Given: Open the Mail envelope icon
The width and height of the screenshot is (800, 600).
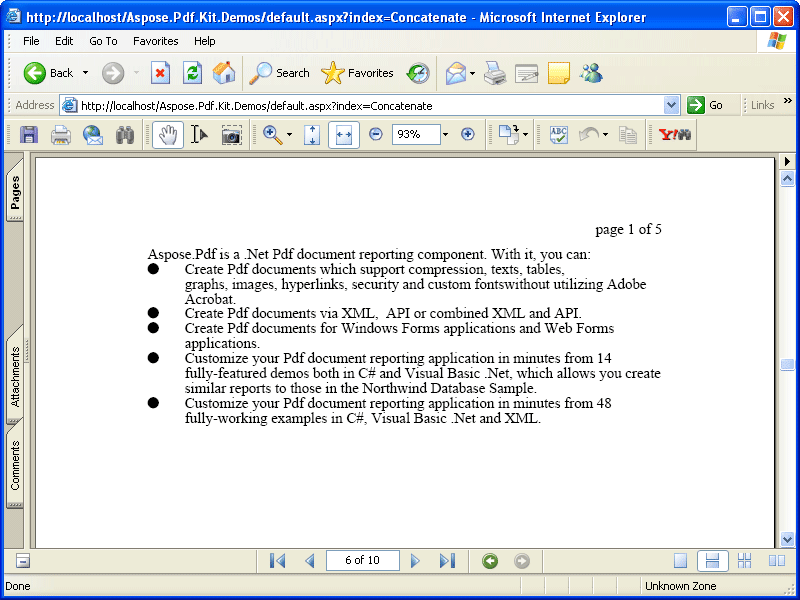Looking at the screenshot, I should tap(456, 73).
